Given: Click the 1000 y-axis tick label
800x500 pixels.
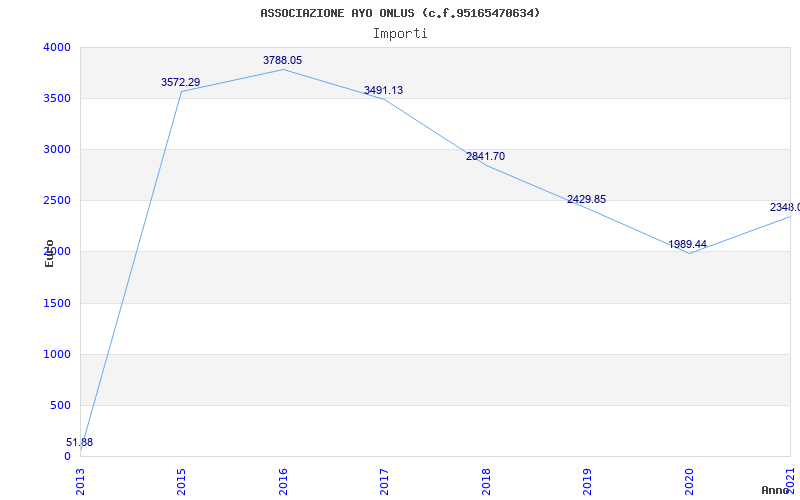Looking at the screenshot, I should pyautogui.click(x=57, y=355).
